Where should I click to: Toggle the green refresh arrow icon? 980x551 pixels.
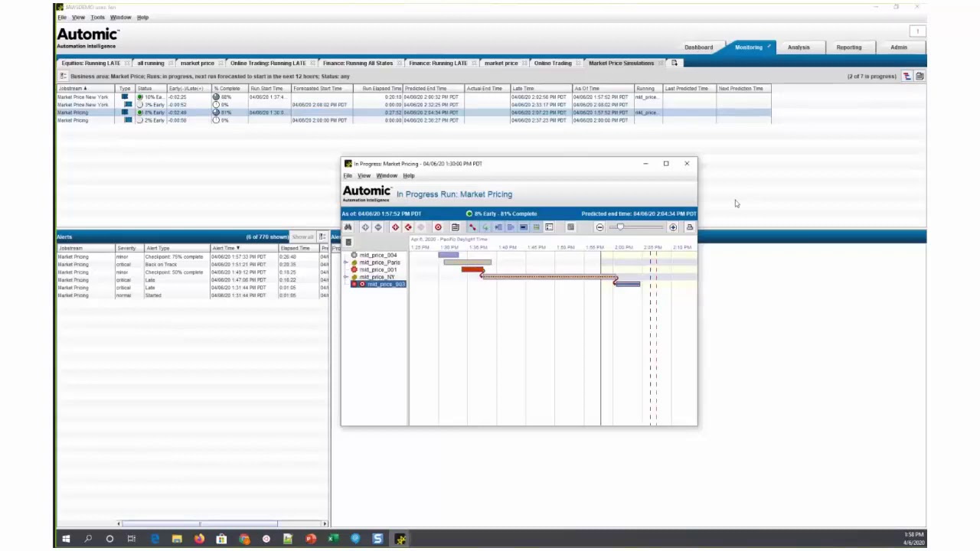(485, 227)
